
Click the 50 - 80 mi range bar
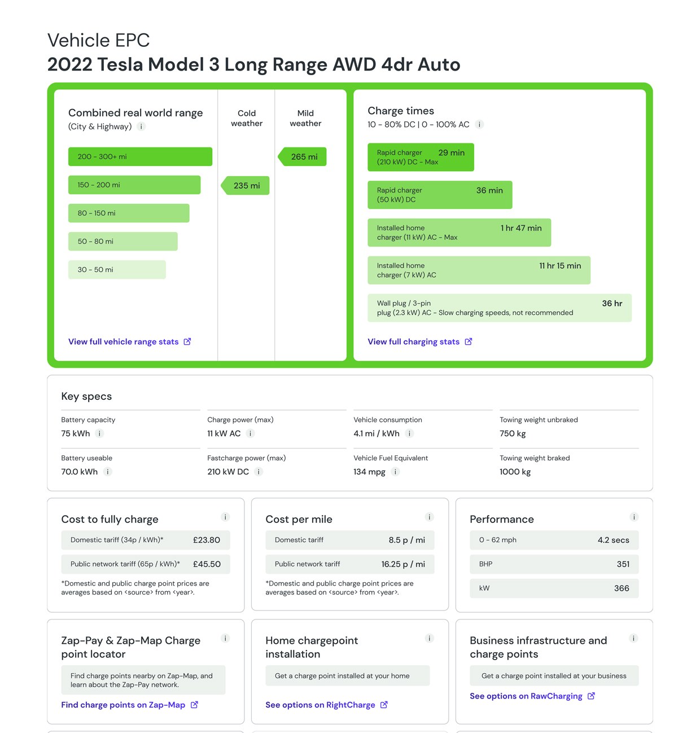123,241
